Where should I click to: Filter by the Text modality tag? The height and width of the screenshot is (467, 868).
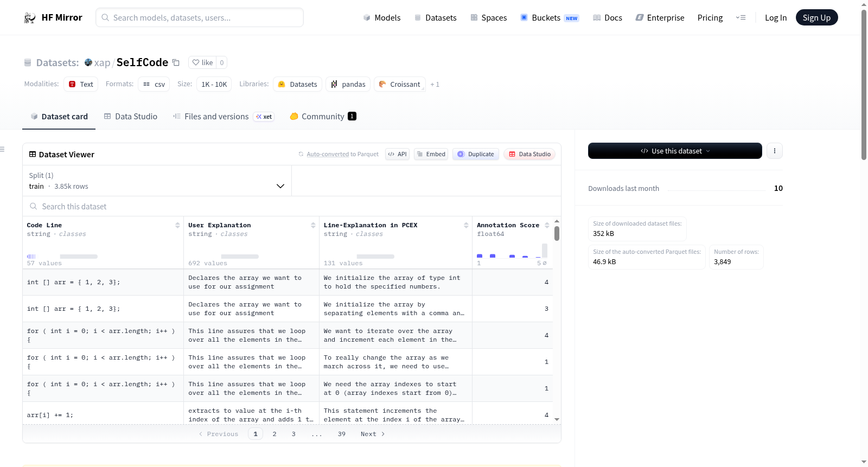pos(81,84)
